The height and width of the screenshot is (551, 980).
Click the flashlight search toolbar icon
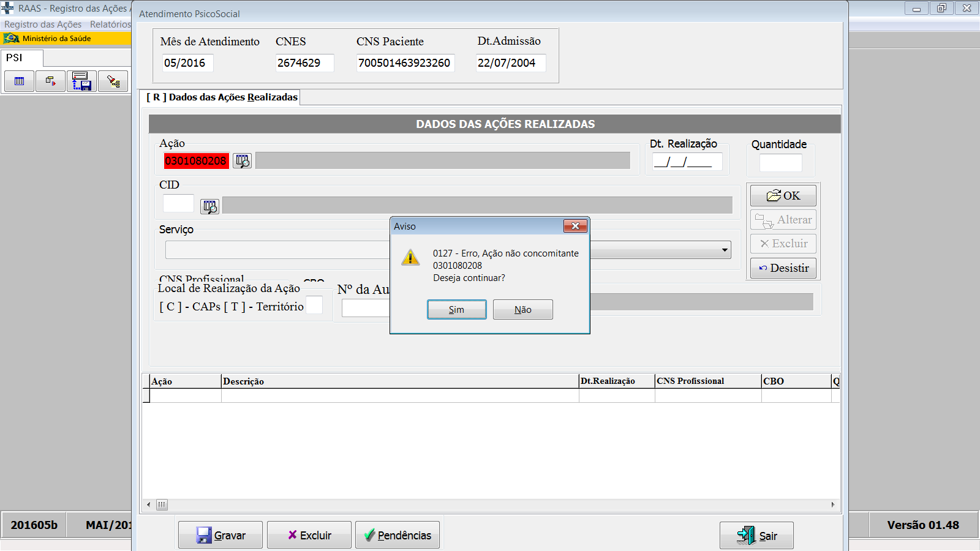pos(113,81)
